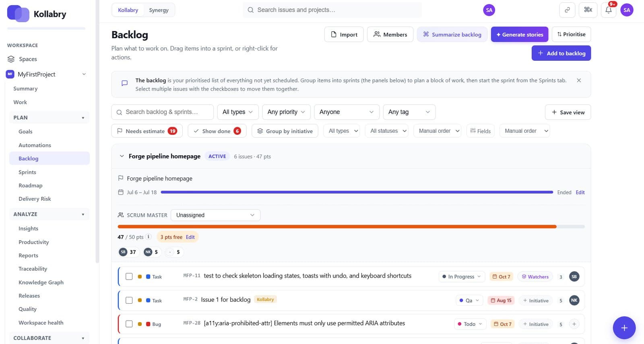Click the SB avatar on MFP-11 row
Screen dimensions: 644x344
pos(574,276)
